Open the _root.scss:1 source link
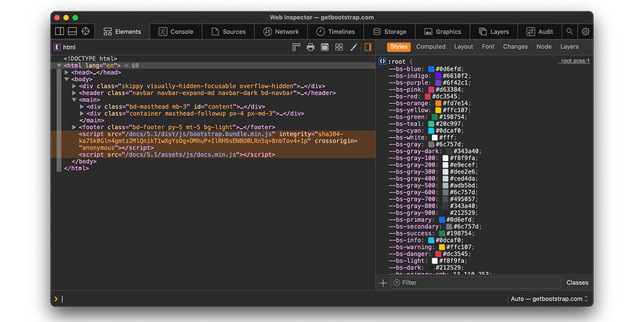Screen dimensions: 644x322 [x=574, y=61]
